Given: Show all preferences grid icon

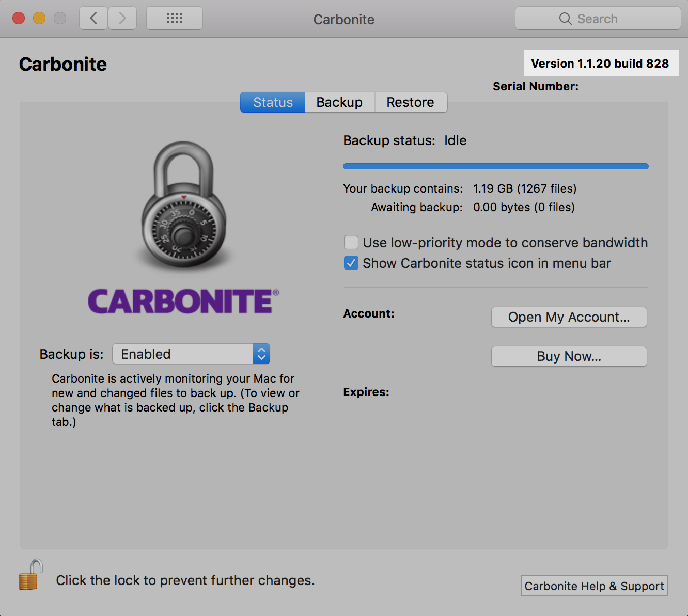Looking at the screenshot, I should (175, 19).
